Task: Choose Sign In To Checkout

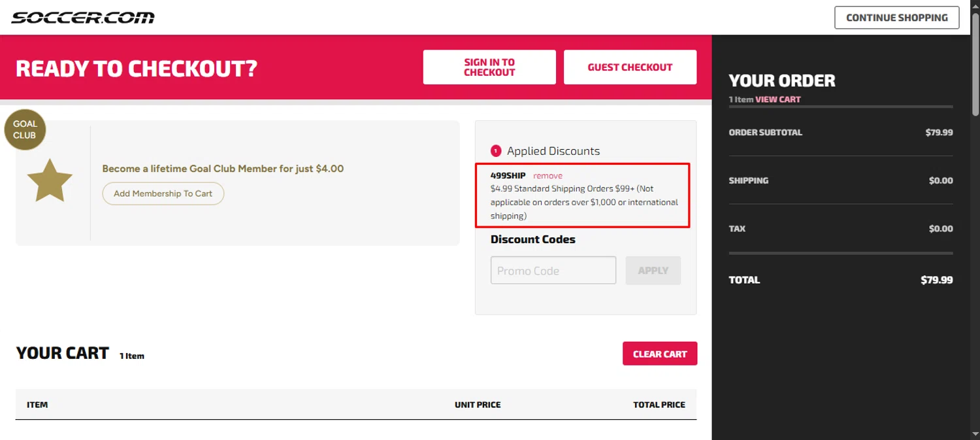Action: point(489,67)
